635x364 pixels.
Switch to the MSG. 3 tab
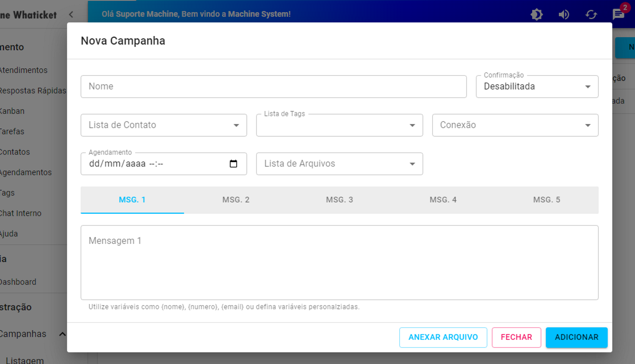[x=340, y=200]
